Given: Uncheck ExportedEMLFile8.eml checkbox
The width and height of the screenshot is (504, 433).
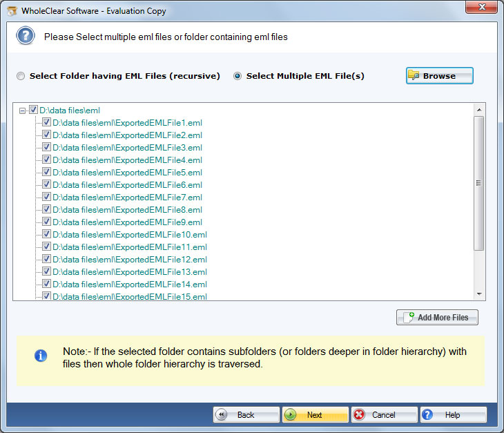Looking at the screenshot, I should pos(47,209).
